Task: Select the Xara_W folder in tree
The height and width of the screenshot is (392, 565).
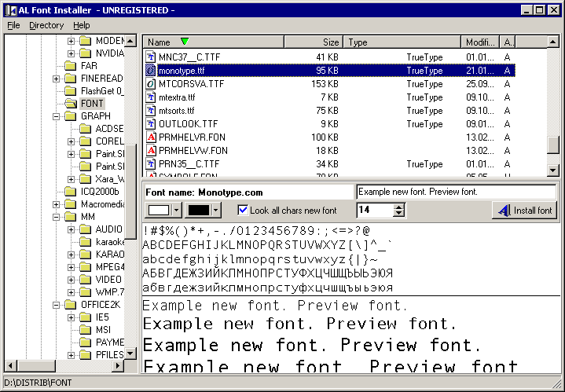Action: click(x=109, y=179)
